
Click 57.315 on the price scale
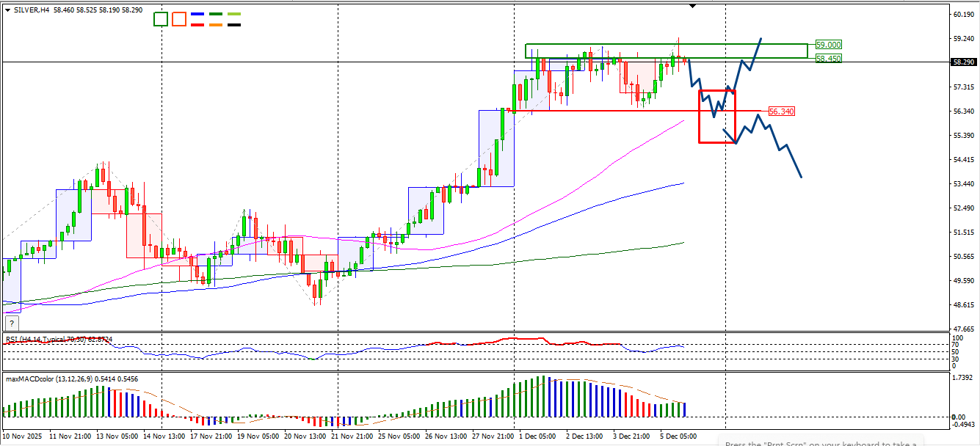point(963,87)
